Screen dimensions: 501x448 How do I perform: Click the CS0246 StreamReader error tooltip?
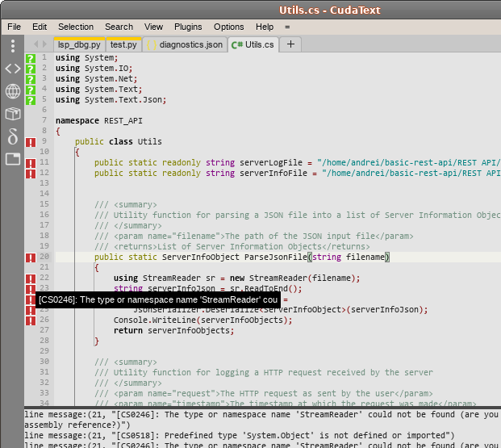[158, 299]
